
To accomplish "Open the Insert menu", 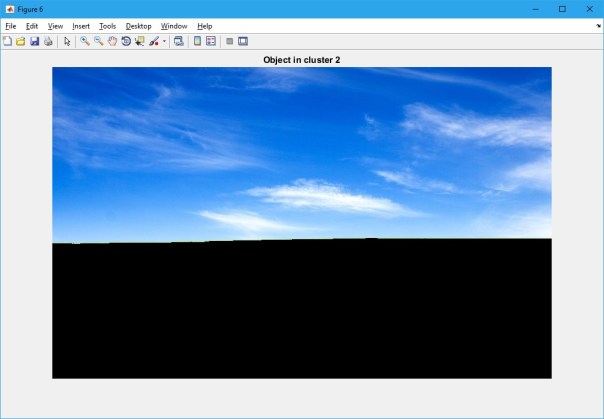I will tap(80, 25).
